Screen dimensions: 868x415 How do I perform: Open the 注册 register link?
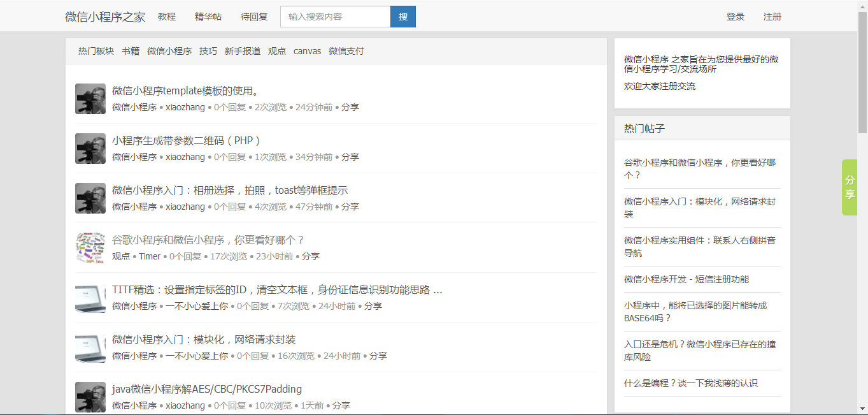click(772, 17)
